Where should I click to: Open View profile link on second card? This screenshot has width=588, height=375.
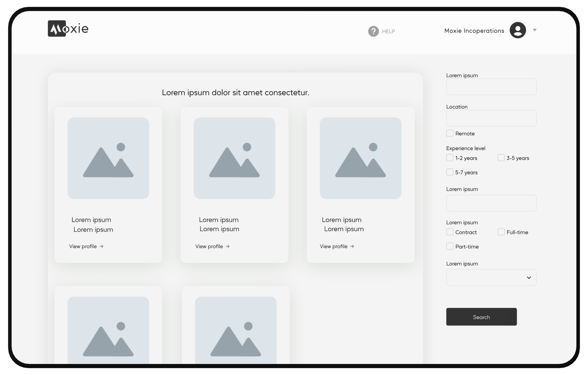coord(209,246)
